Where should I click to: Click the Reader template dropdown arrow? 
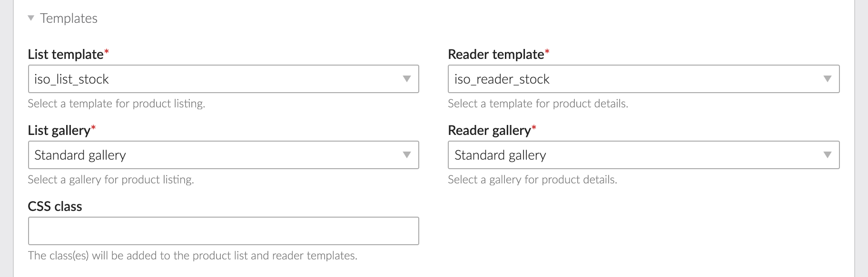[x=828, y=79]
